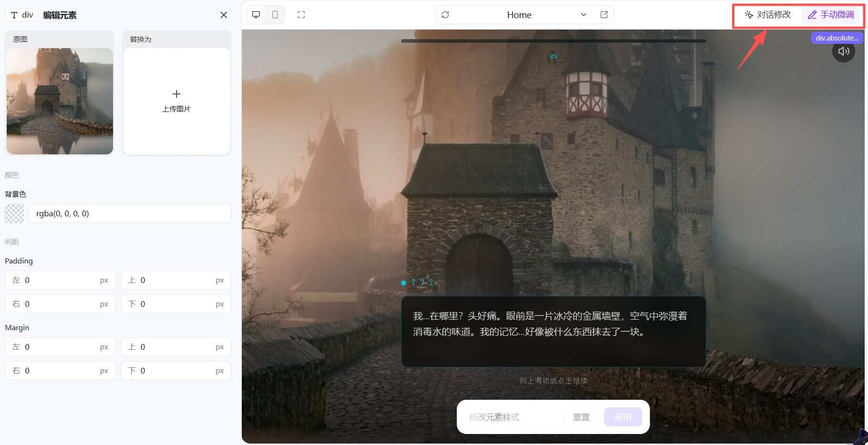Click the div element type badge

[x=22, y=15]
